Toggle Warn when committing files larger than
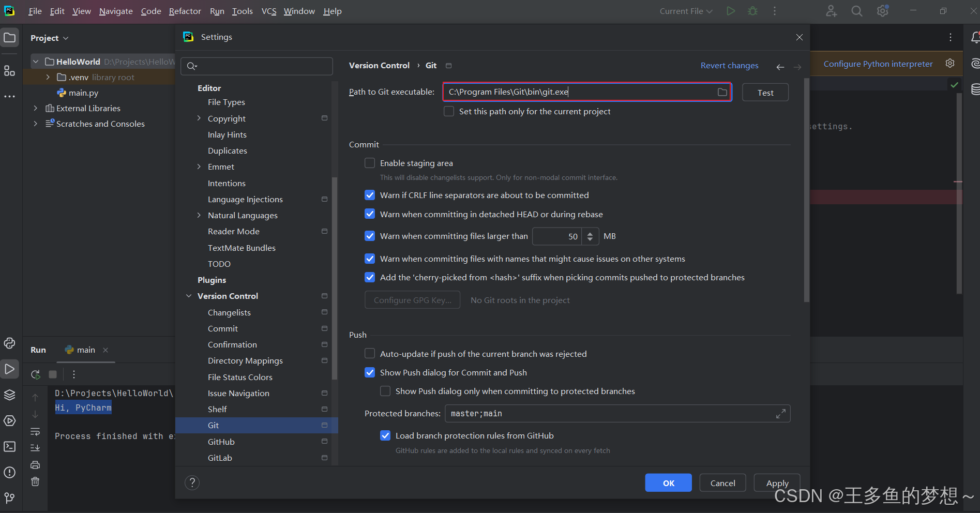 (x=370, y=236)
